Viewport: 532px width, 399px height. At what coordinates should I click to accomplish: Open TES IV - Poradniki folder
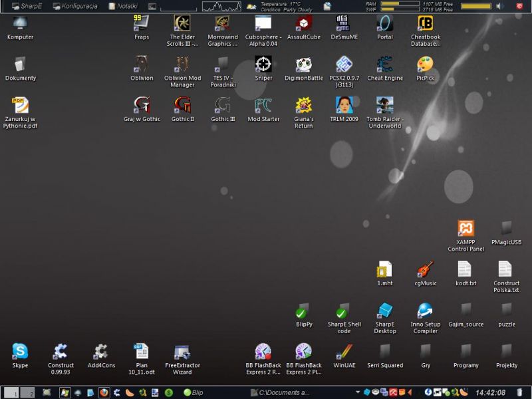[223, 72]
